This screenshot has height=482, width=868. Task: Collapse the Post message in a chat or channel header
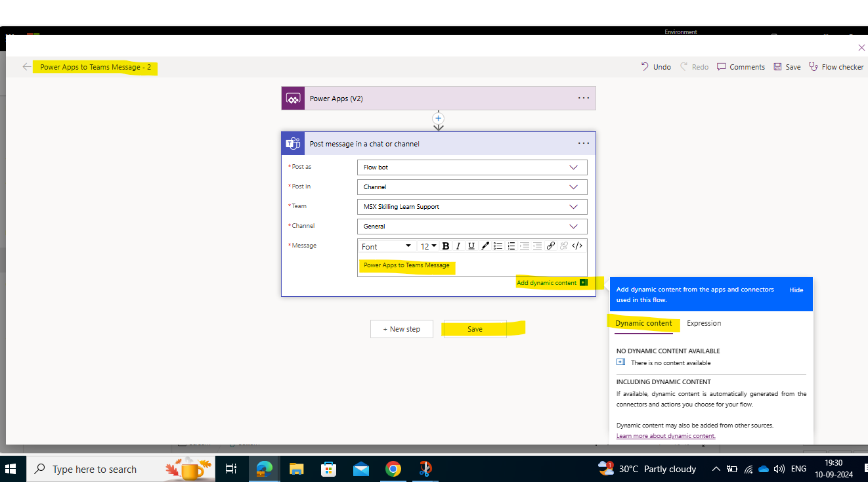pos(439,143)
